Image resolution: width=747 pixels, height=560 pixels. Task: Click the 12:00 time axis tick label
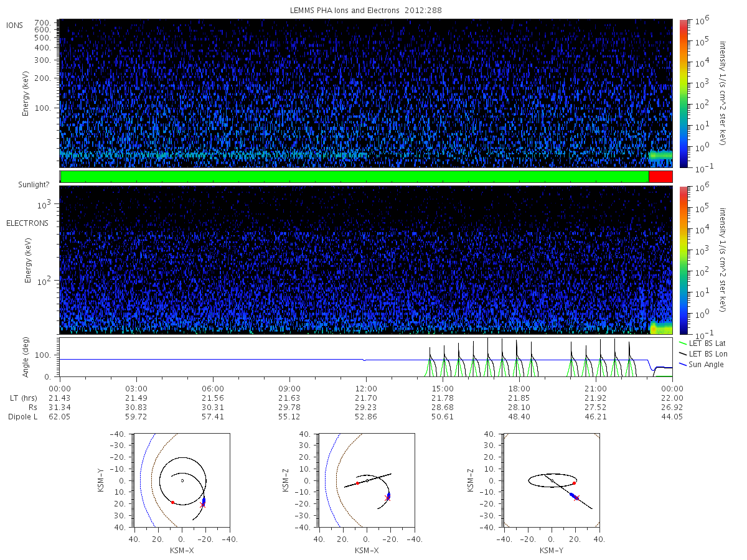[x=366, y=387]
